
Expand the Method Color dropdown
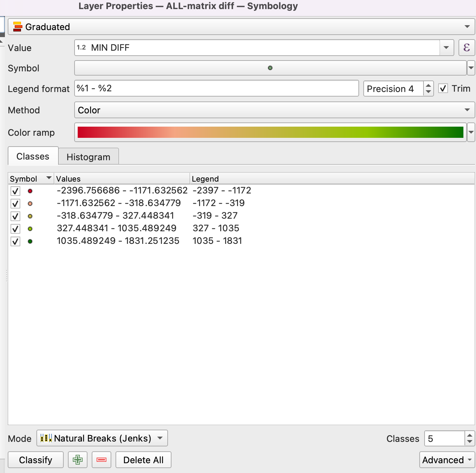point(274,110)
